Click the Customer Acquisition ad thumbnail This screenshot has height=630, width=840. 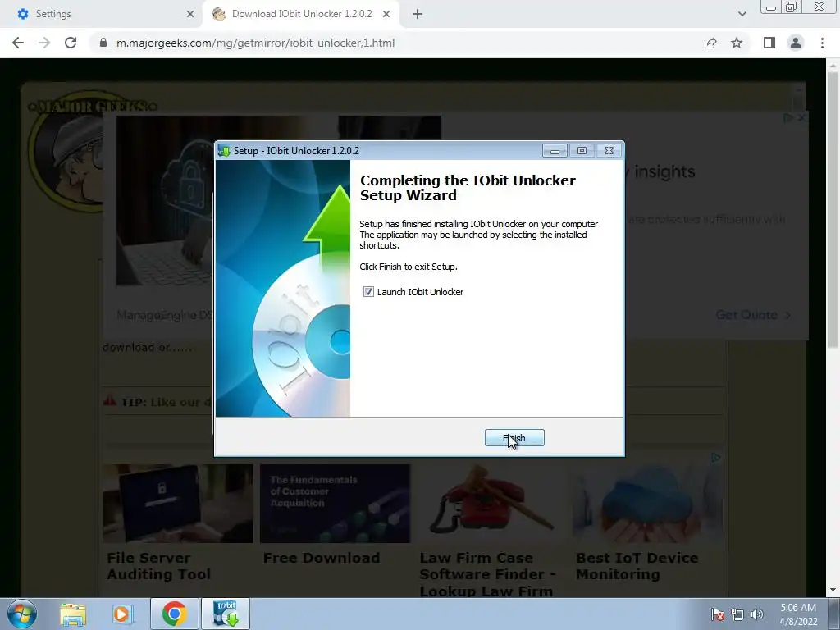(335, 504)
